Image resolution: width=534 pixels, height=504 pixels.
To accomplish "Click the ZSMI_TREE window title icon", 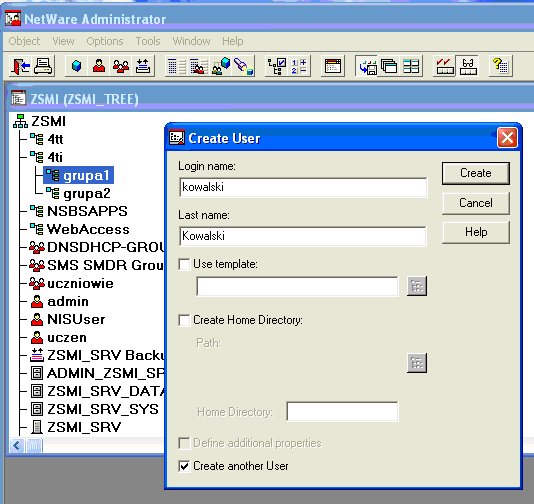I will click(18, 98).
